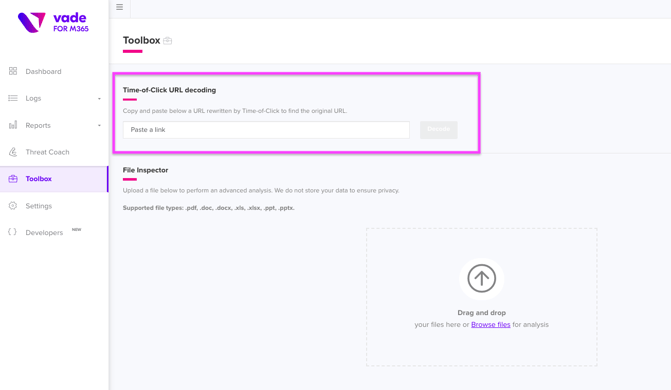Focus the Paste a link input field
This screenshot has width=671, height=390.
coord(266,130)
